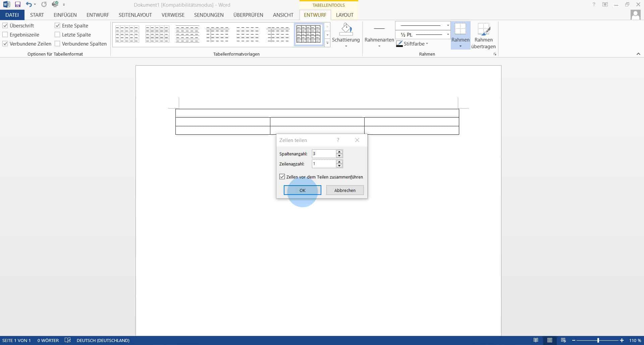Viewport: 644px width, 345px height.
Task: Click the Save icon in quick access toolbar
Action: (18, 5)
